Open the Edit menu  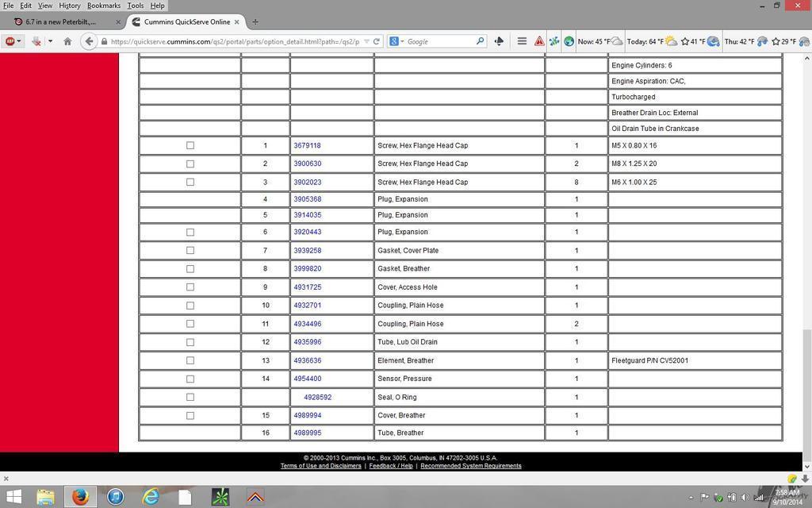click(x=26, y=6)
